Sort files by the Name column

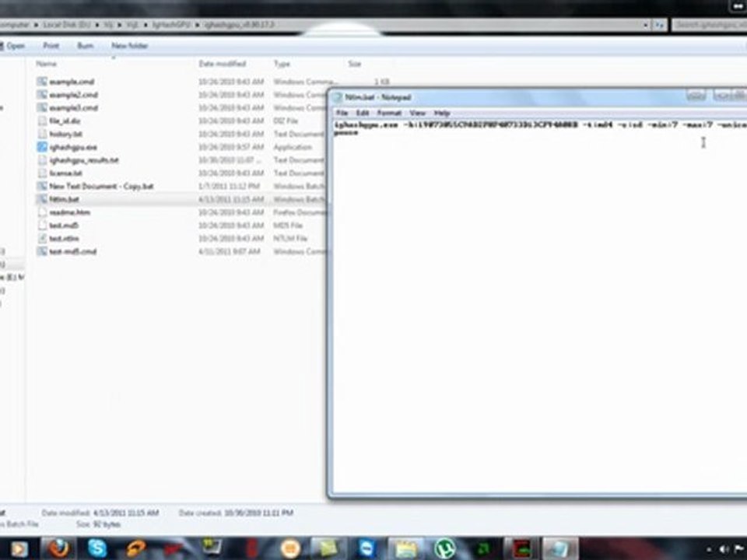[47, 64]
